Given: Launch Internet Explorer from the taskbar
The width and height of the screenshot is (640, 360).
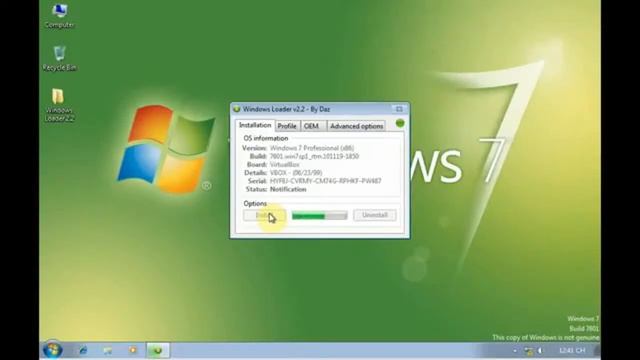Looking at the screenshot, I should 83,350.
